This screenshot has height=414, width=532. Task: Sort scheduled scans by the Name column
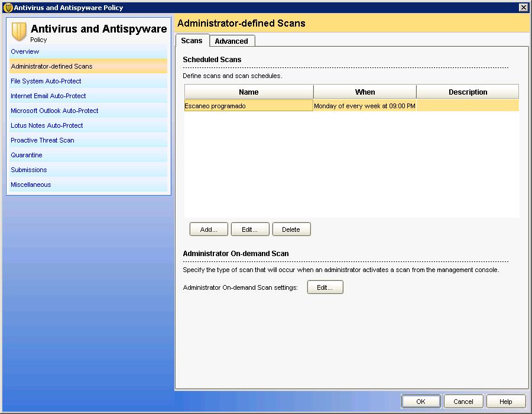(248, 92)
